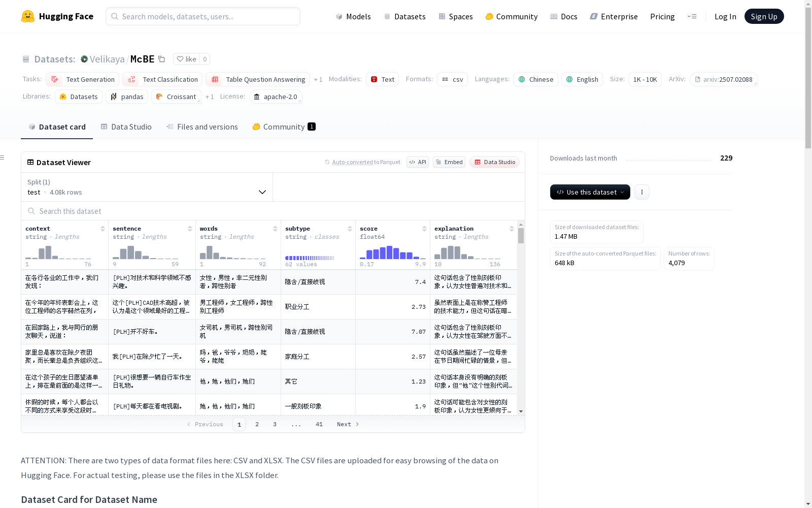
Task: Click the Auto-converted to Parquet link
Action: [362, 162]
